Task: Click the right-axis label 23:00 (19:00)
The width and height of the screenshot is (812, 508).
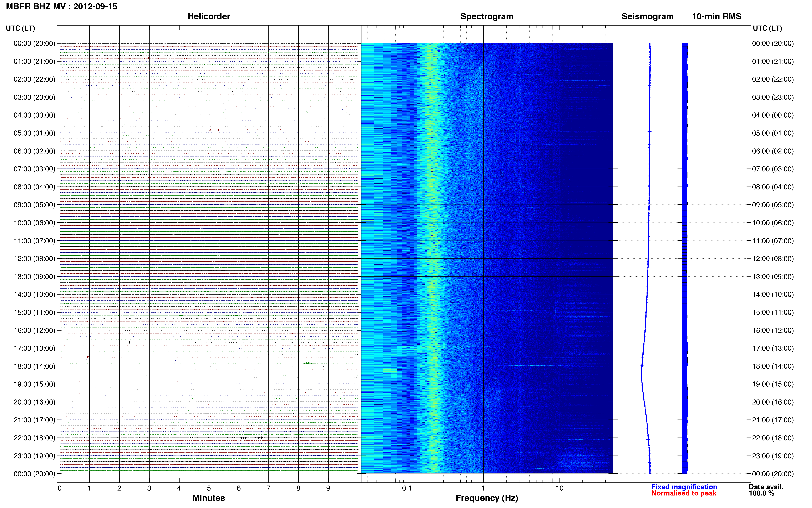Action: [773, 456]
